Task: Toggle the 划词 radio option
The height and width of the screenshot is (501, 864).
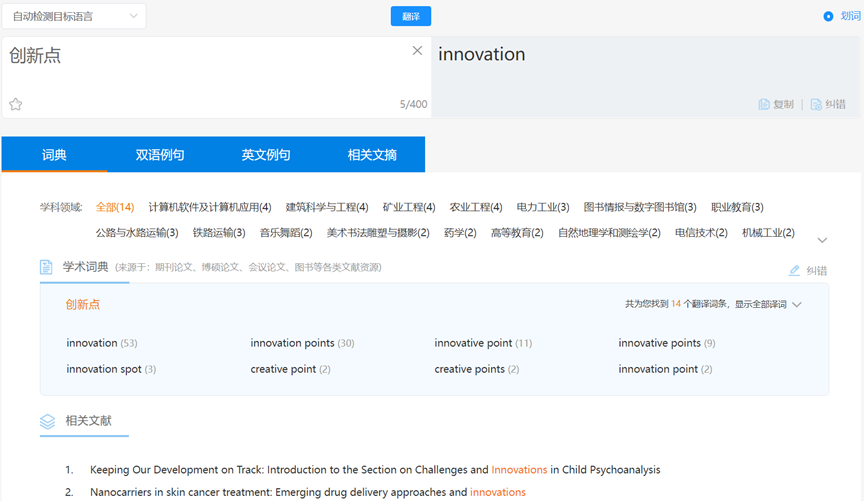Action: (828, 17)
